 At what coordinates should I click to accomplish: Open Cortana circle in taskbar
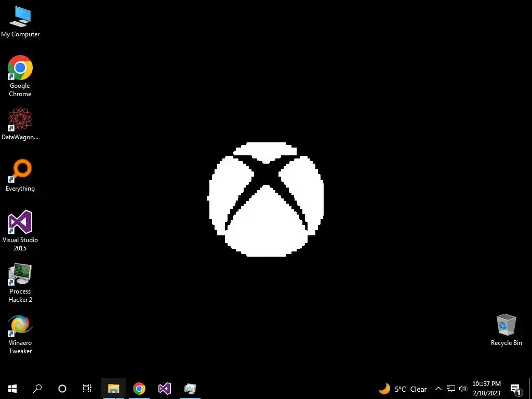pos(62,389)
